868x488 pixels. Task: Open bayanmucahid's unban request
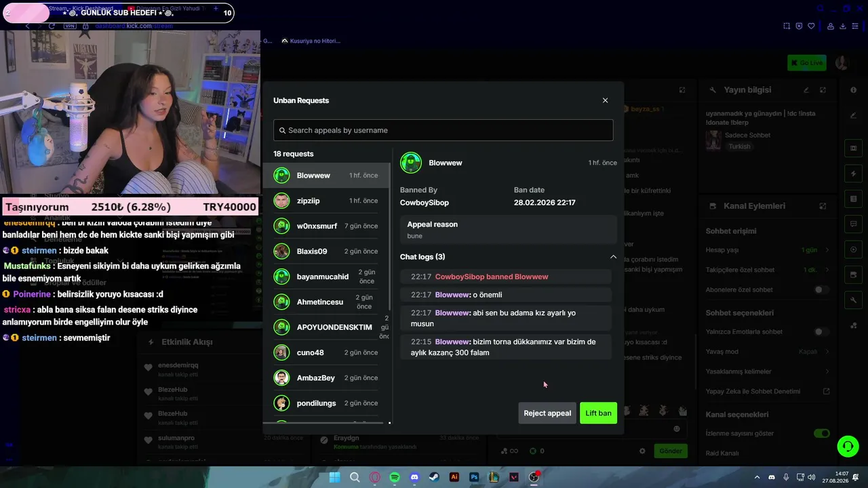pyautogui.click(x=327, y=277)
